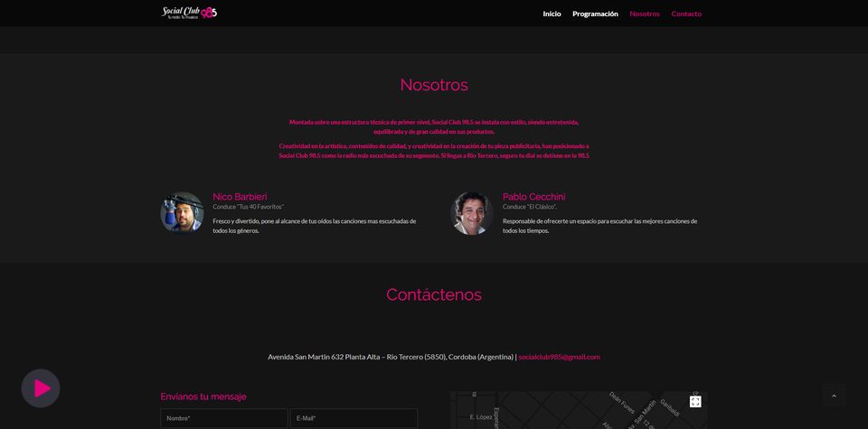
Task: Click the Nico Barbieri name heading
Action: coord(240,197)
